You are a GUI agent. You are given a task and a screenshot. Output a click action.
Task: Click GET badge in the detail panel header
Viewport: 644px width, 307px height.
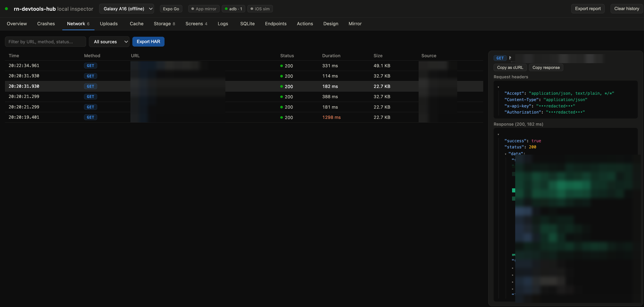coord(500,58)
